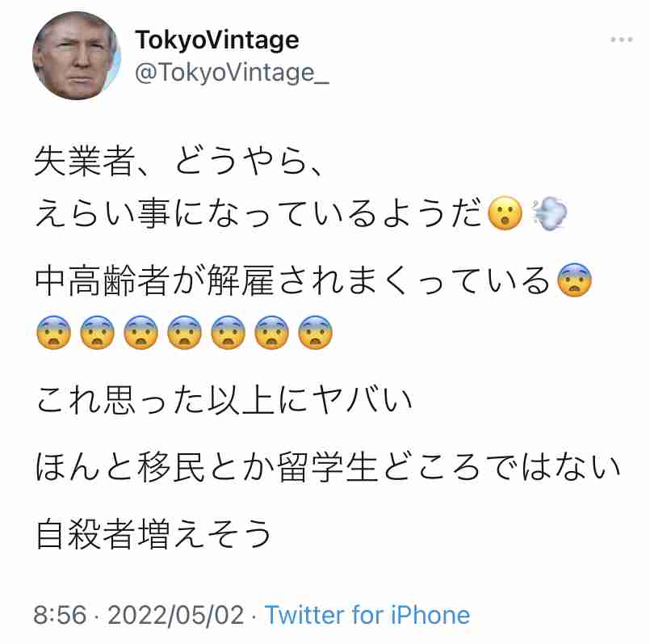Click the fearful emoji after 解雇されまくっている

(576, 281)
